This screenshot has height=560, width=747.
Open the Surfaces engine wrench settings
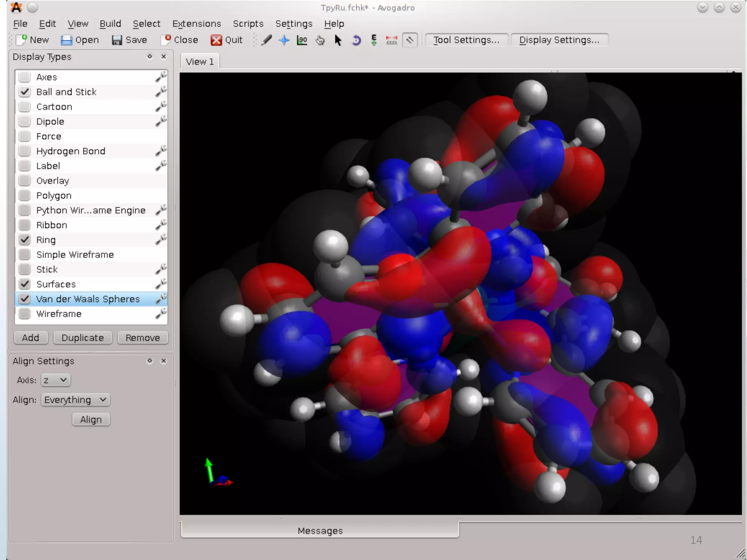(x=161, y=284)
